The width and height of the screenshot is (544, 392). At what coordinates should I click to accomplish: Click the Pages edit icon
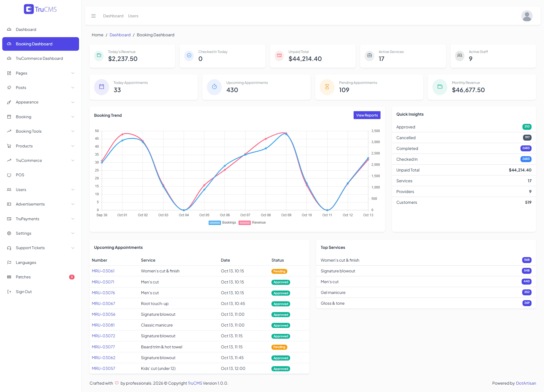click(9, 73)
